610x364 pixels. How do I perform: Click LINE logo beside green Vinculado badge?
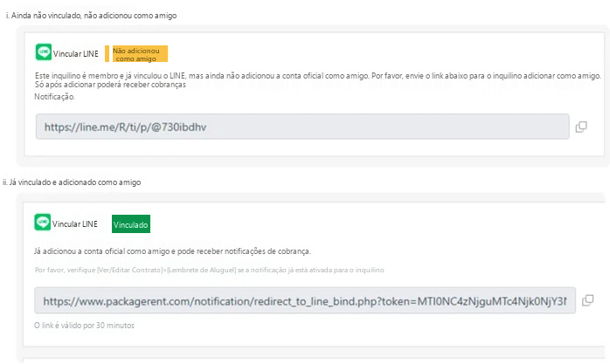pos(43,223)
